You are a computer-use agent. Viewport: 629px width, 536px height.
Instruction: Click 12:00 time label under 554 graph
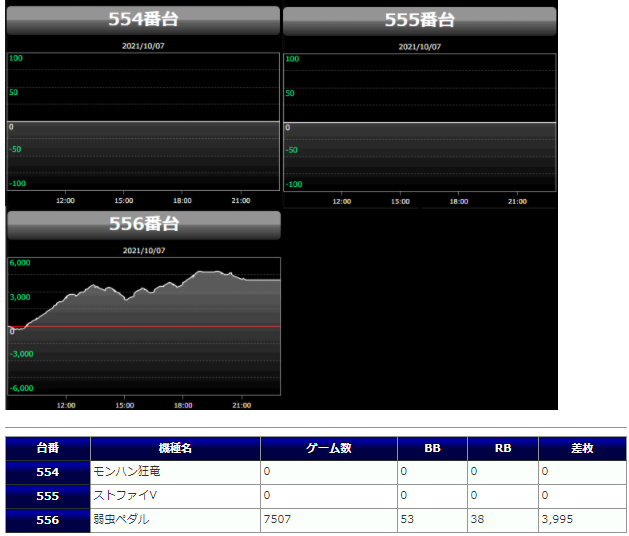coord(65,201)
